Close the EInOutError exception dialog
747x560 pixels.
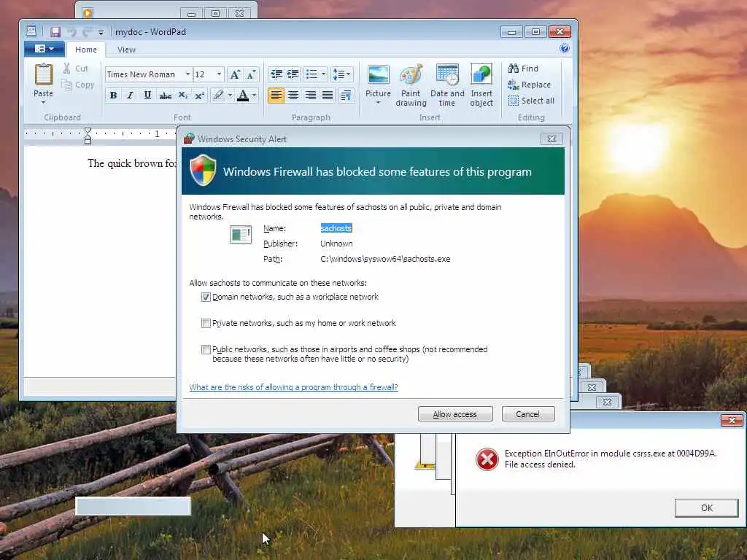[x=732, y=420]
